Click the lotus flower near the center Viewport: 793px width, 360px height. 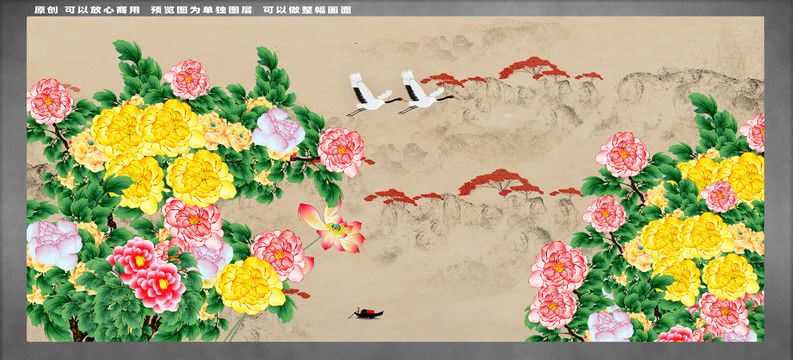(332, 227)
